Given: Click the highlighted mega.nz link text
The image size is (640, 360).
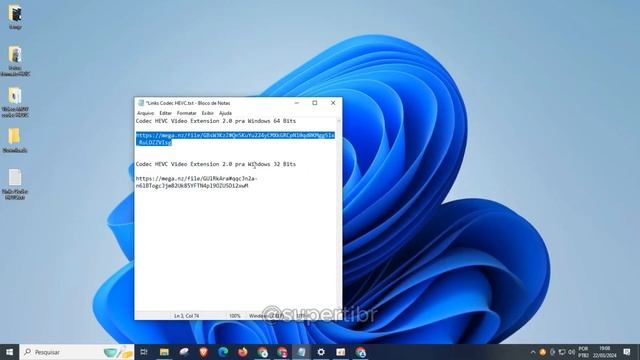Looking at the screenshot, I should pyautogui.click(x=235, y=139).
